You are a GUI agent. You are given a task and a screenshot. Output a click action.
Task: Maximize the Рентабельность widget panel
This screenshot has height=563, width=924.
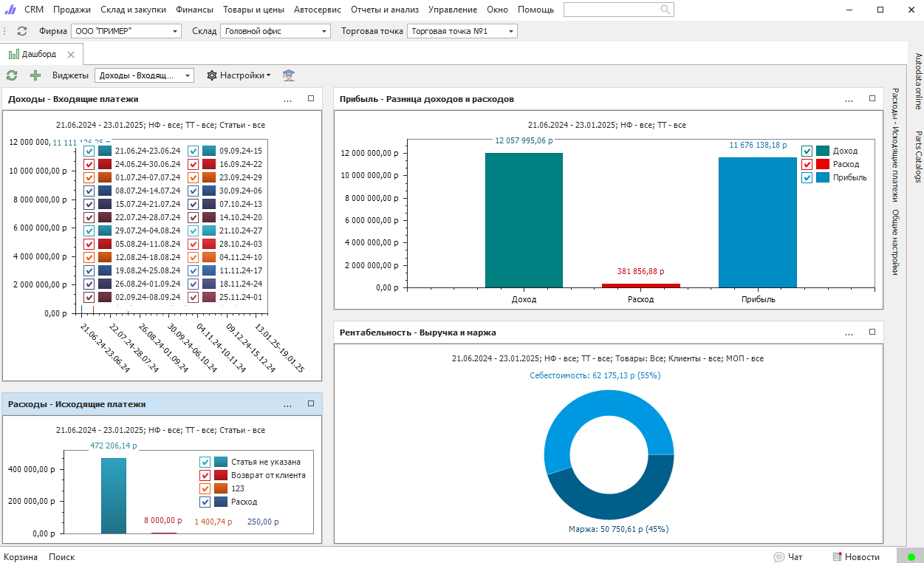(x=872, y=332)
